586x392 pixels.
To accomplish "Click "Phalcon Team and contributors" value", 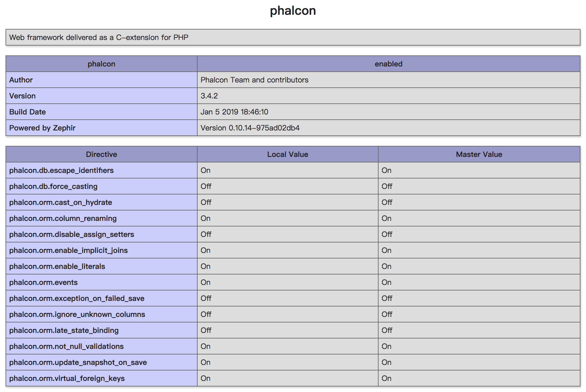I will 255,80.
